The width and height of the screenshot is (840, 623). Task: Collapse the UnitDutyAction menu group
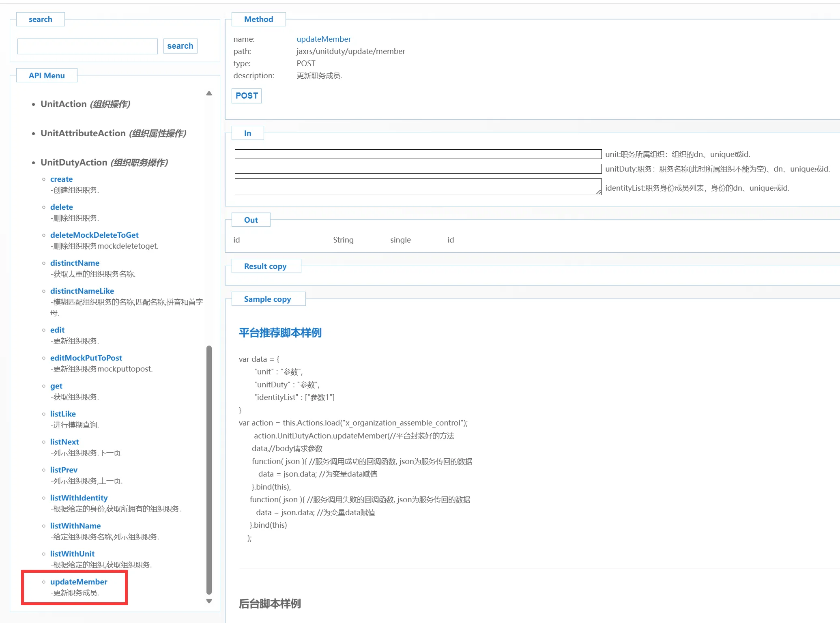(x=74, y=163)
